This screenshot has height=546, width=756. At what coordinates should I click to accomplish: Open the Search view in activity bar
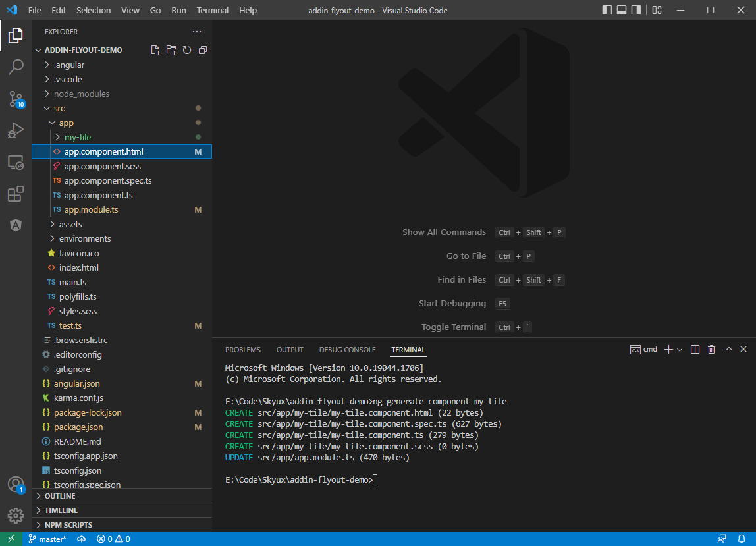click(15, 67)
